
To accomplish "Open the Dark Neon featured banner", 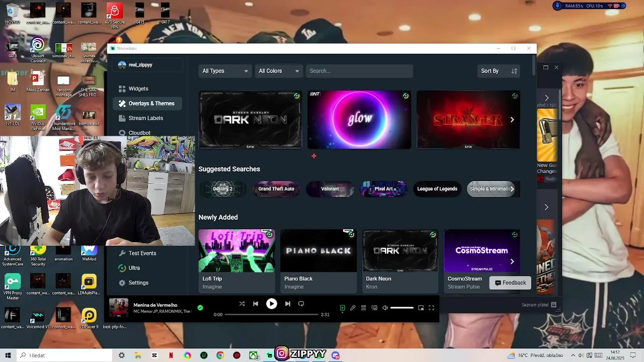I will click(x=251, y=120).
